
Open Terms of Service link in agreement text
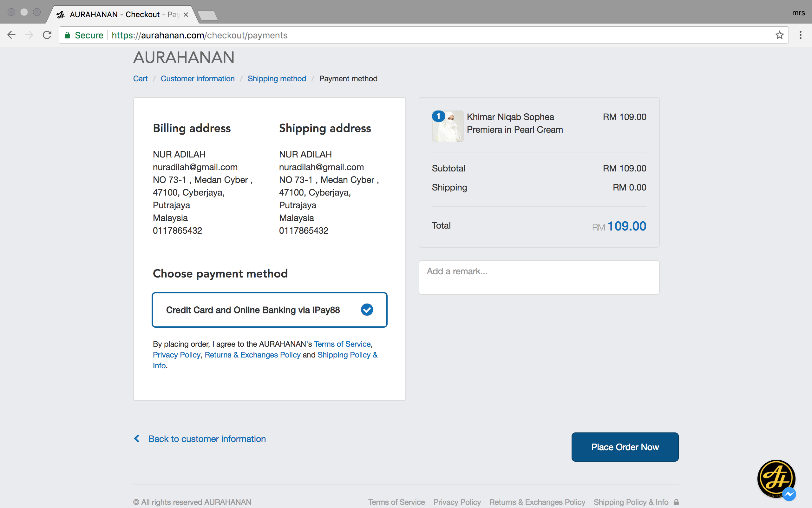point(342,344)
